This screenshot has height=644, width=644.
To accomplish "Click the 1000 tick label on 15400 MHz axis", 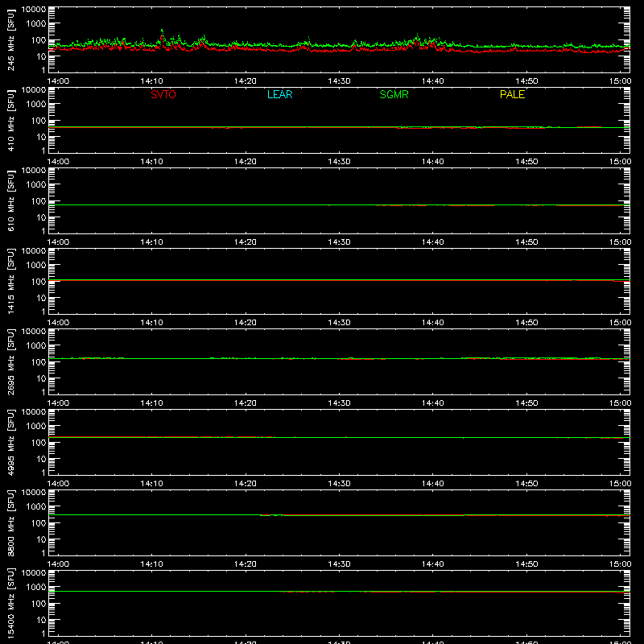I will [x=36, y=588].
